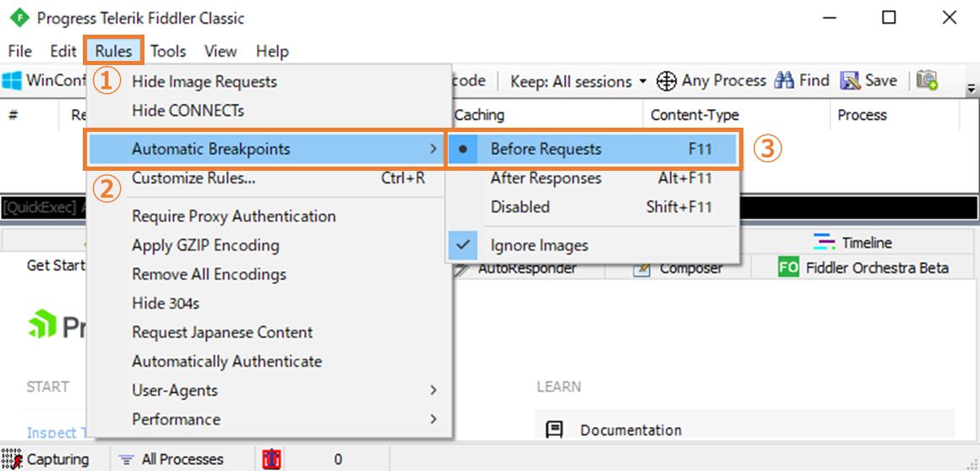Viewport: 980px width, 471px height.
Task: Click the red breakpoint icon in status bar
Action: (271, 459)
